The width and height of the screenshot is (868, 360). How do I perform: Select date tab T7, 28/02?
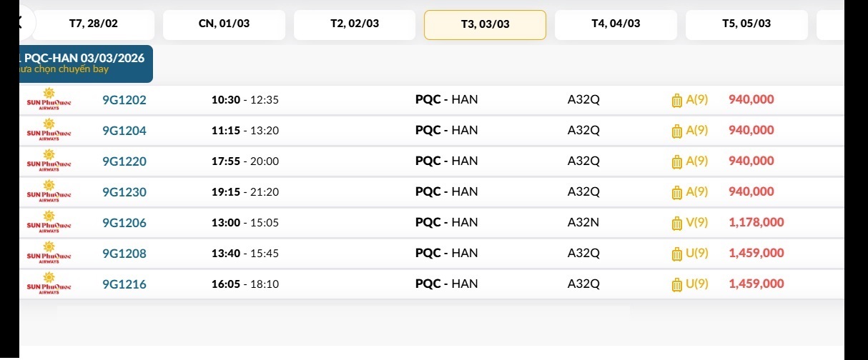click(x=93, y=24)
